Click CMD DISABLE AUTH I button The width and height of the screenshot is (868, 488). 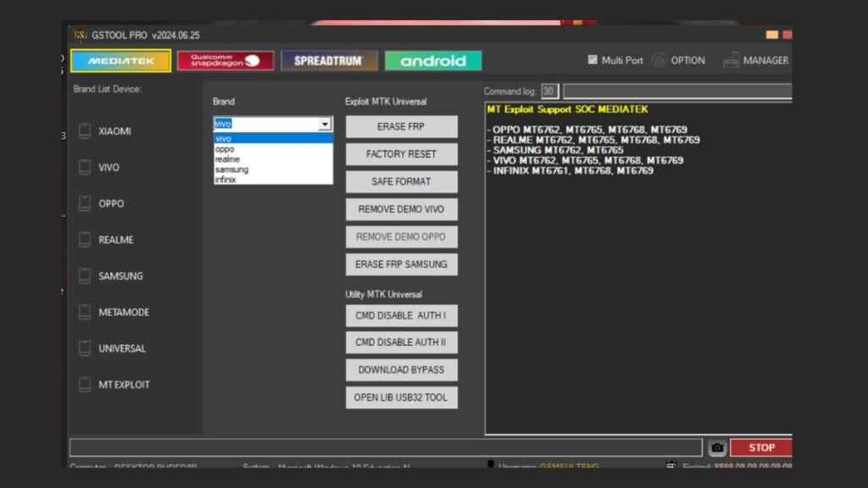click(401, 315)
